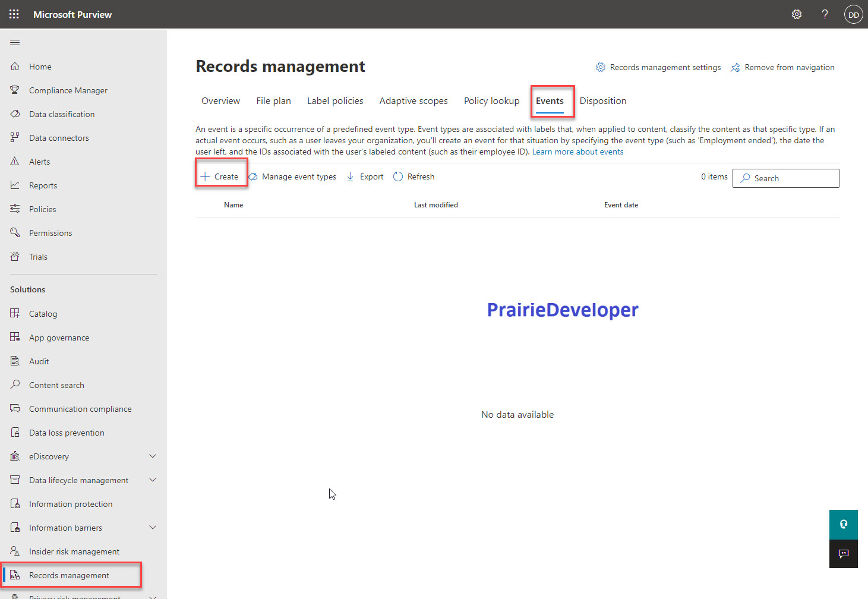Viewport: 868px width, 599px height.
Task: Click the Content search magnifier icon
Action: pyautogui.click(x=15, y=385)
